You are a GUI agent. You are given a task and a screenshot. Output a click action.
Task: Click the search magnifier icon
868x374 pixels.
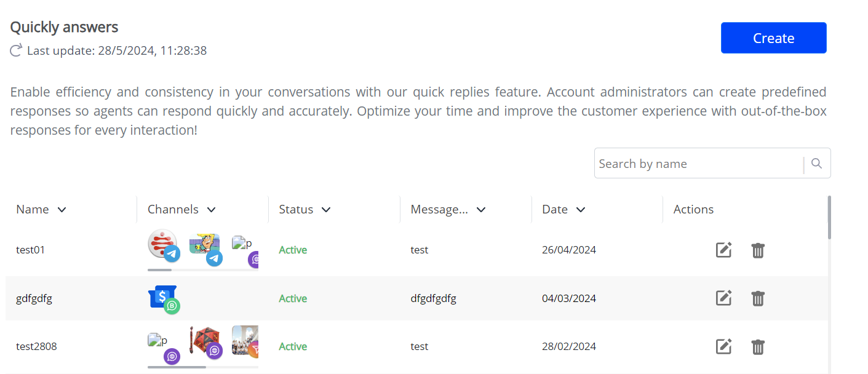tap(816, 164)
